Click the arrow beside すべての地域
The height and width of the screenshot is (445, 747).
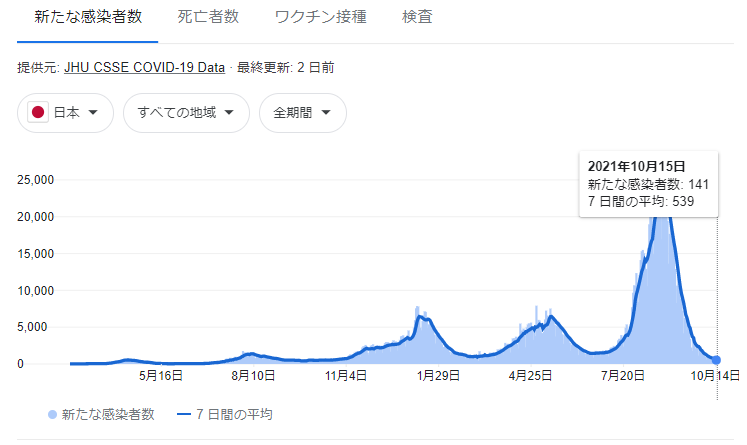click(229, 113)
